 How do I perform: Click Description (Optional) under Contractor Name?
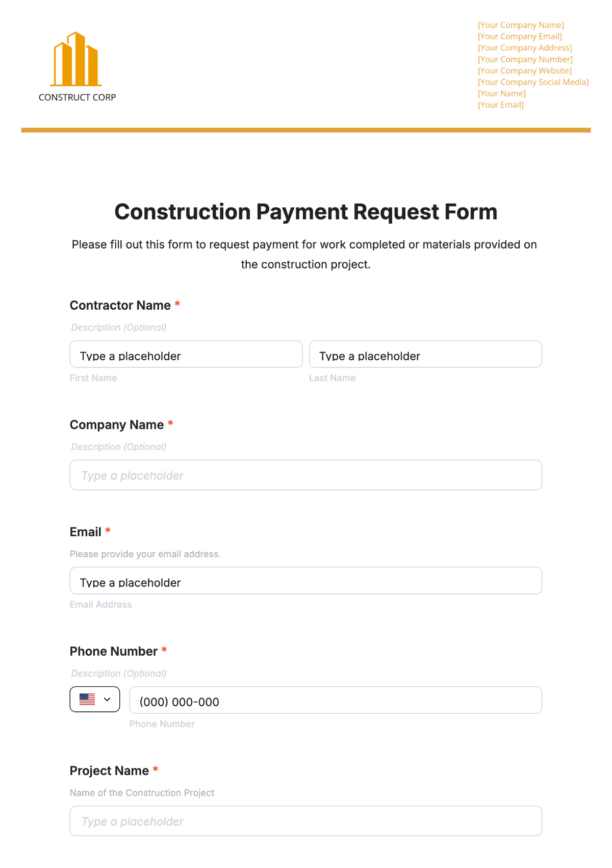[x=119, y=327]
